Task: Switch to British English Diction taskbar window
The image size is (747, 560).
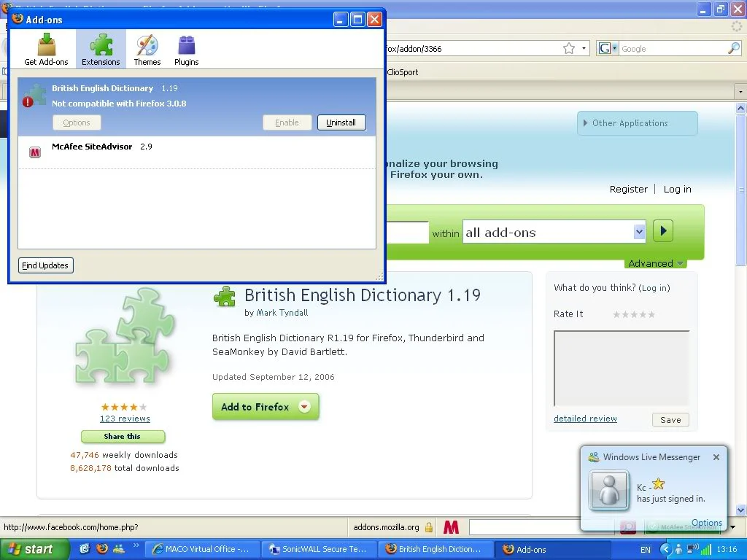Action: (x=435, y=549)
